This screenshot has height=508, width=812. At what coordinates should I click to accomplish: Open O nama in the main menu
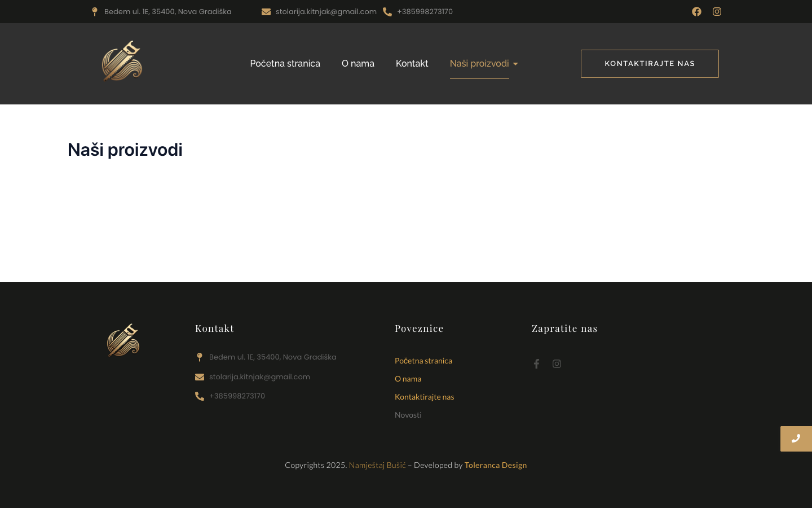[x=358, y=64]
